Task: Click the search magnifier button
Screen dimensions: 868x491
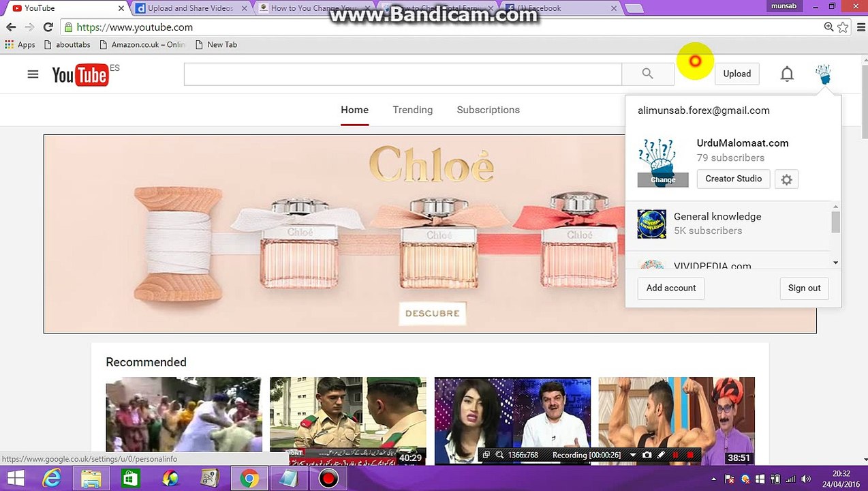Action: [647, 74]
